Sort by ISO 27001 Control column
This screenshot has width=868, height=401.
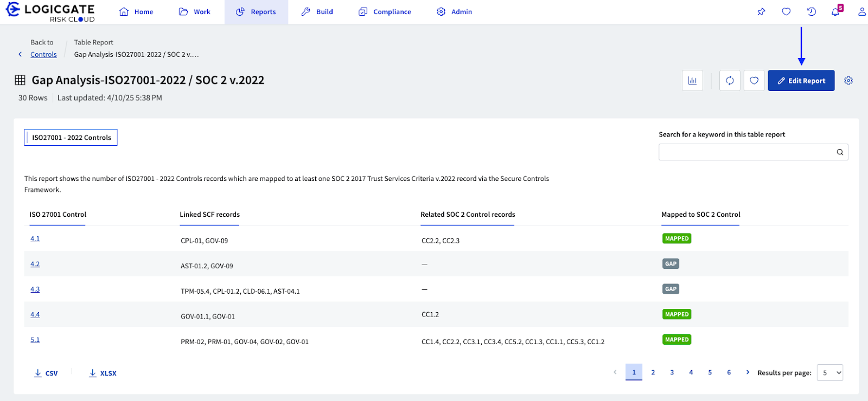[x=58, y=215]
